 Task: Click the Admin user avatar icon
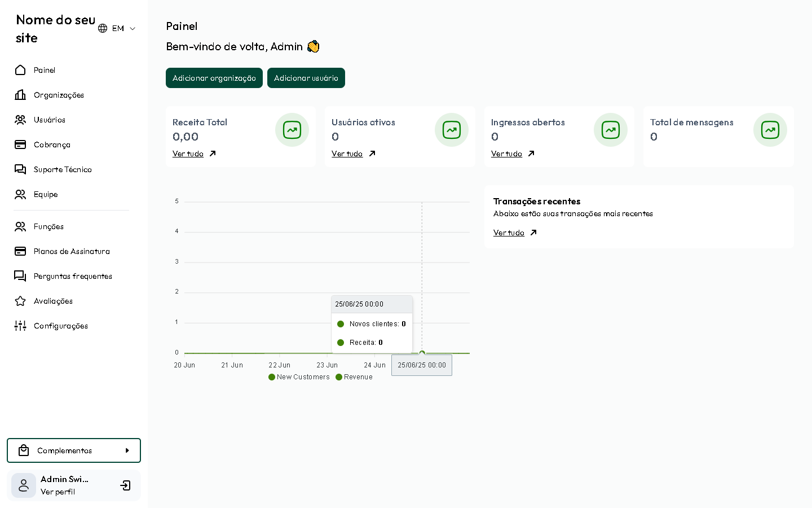pyautogui.click(x=24, y=485)
